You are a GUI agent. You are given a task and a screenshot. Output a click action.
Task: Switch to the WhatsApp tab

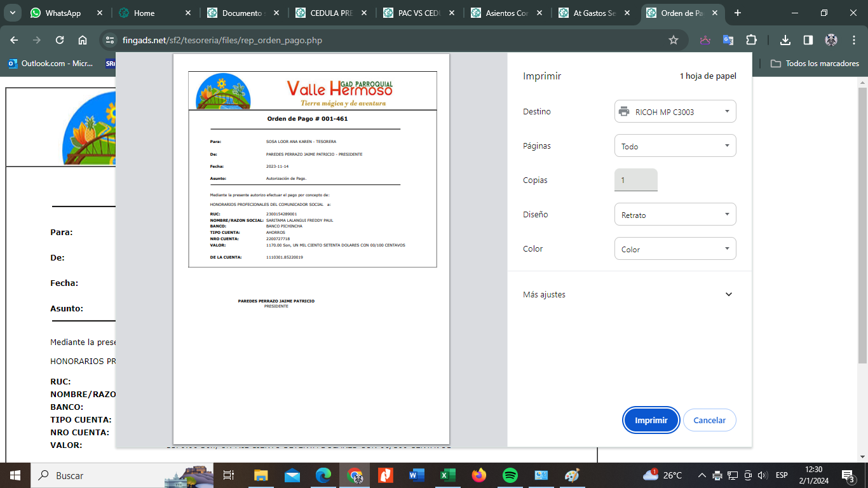(63, 13)
